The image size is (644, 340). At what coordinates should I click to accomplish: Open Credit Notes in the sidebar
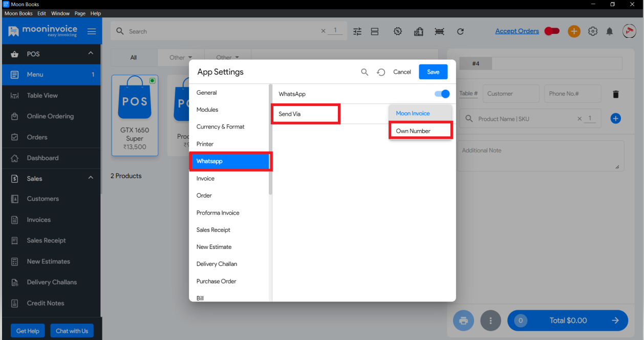pos(51,303)
